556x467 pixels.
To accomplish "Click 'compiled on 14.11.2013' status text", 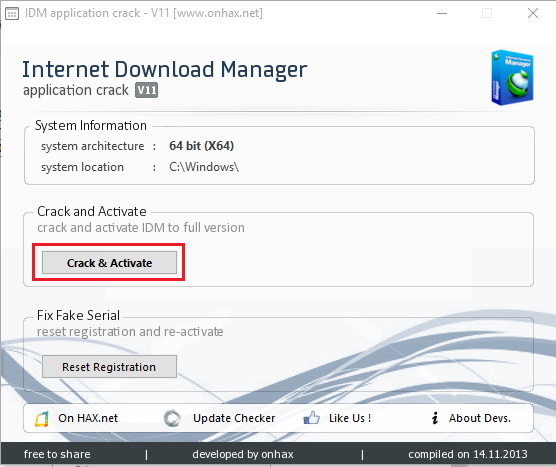I will (468, 454).
